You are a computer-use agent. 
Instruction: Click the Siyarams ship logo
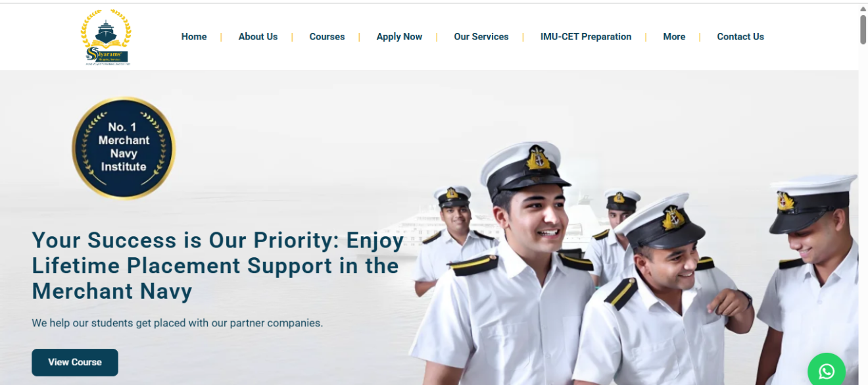tap(106, 38)
